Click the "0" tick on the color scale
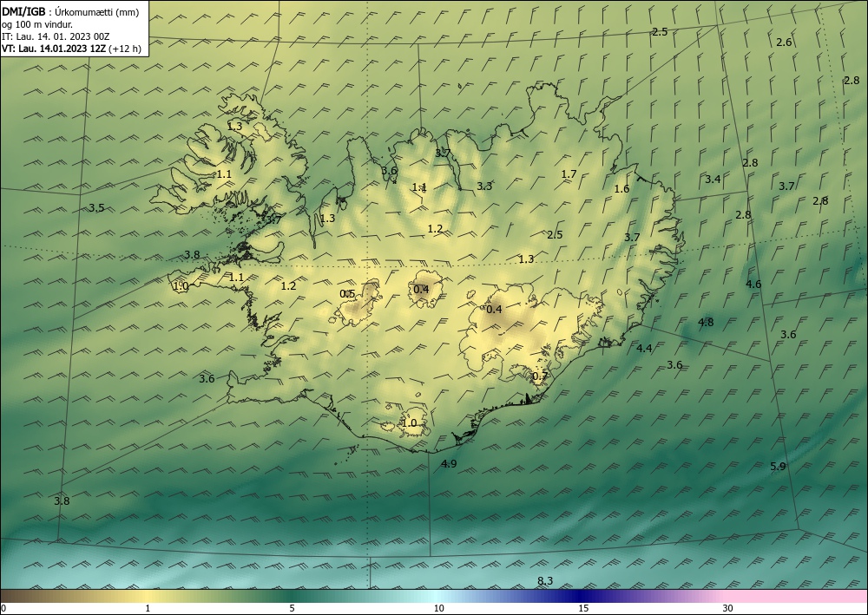The height and width of the screenshot is (615, 868). [x=3, y=609]
